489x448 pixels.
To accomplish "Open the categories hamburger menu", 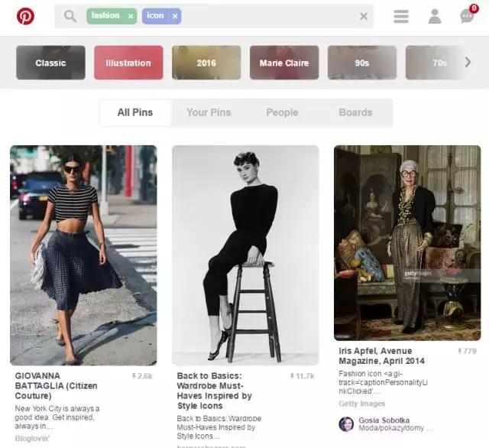I will (x=401, y=16).
